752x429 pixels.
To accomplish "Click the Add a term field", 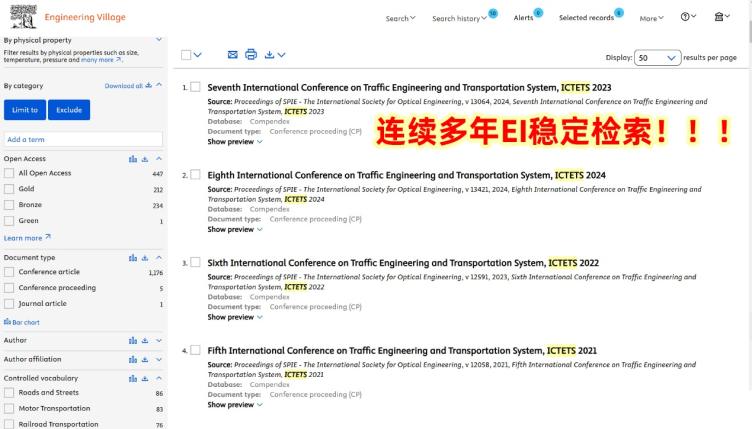I will (83, 139).
